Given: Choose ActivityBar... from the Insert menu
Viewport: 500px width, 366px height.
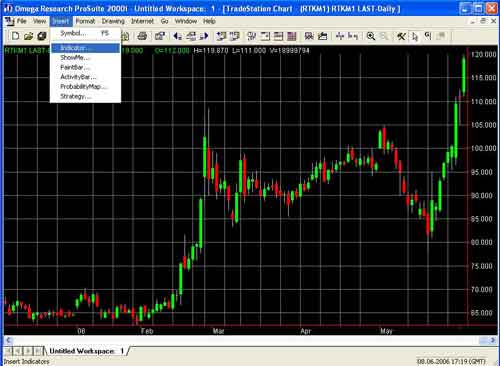Looking at the screenshot, I should [85, 77].
